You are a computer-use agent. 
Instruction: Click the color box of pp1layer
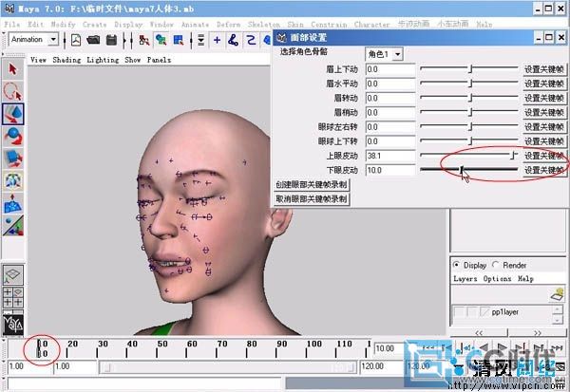(x=484, y=311)
